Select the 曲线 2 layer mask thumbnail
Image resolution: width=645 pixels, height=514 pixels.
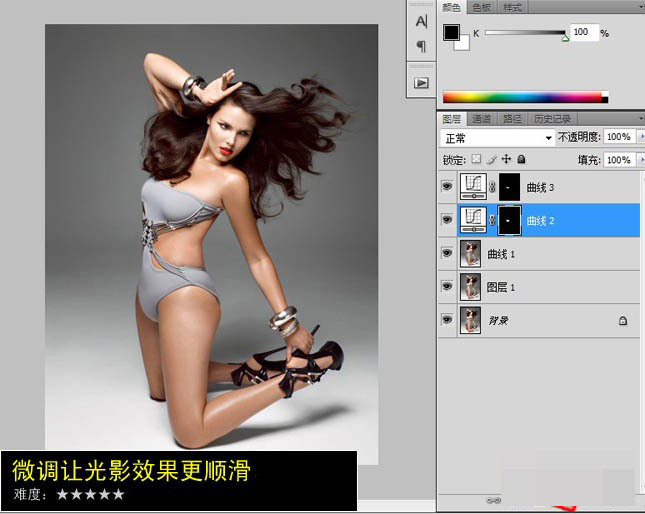(x=508, y=220)
